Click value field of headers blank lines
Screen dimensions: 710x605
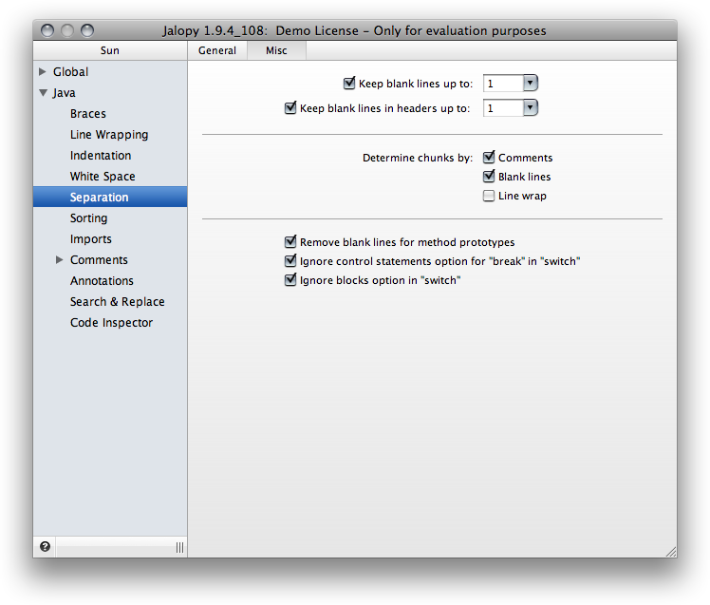(x=503, y=108)
